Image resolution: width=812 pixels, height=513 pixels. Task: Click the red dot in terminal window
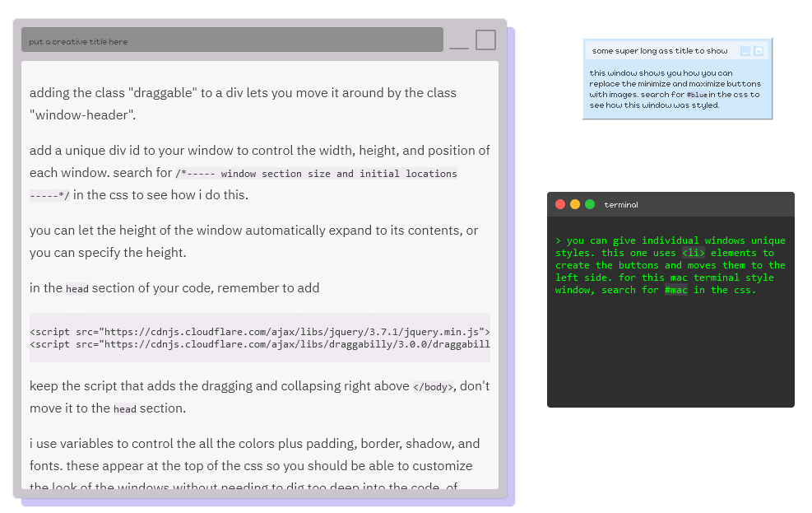560,204
